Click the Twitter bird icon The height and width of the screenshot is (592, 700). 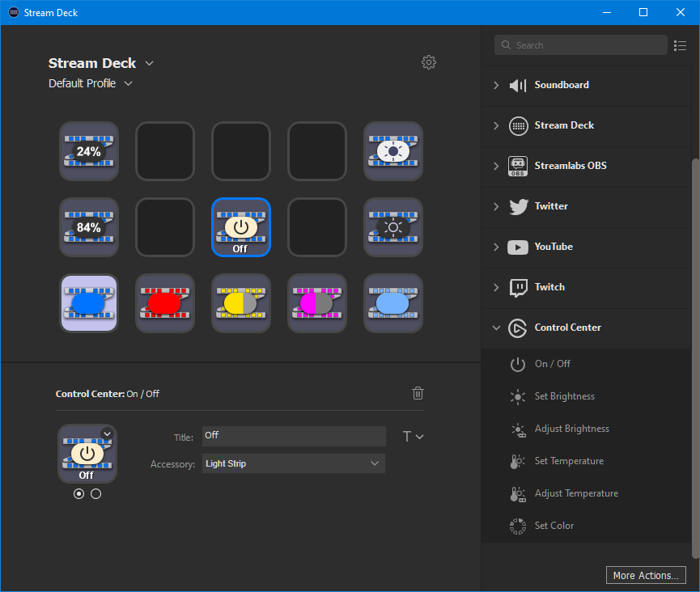coord(518,206)
